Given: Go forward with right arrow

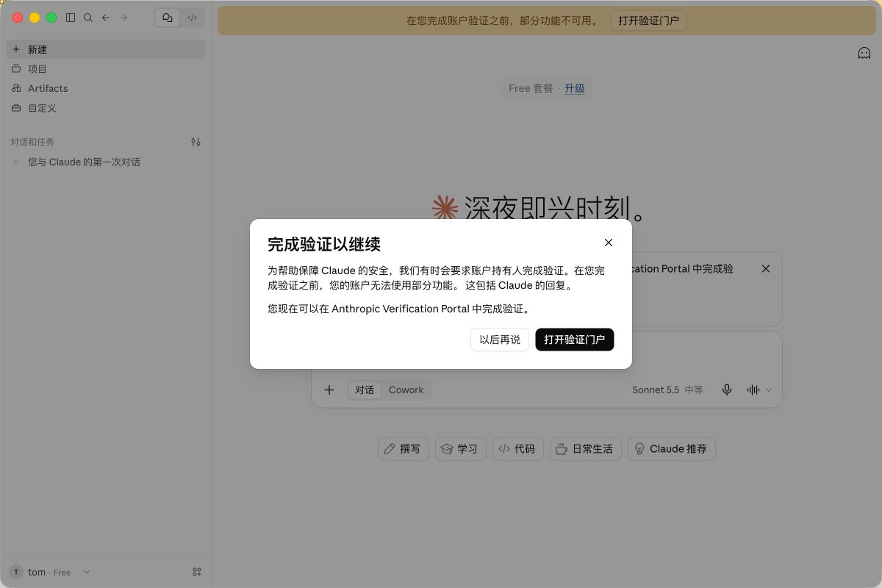Looking at the screenshot, I should (123, 18).
